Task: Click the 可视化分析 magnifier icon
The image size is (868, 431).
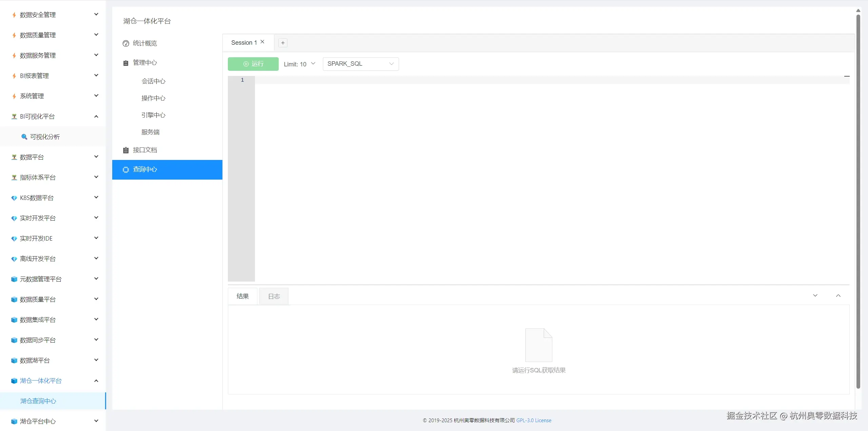Action: (24, 137)
